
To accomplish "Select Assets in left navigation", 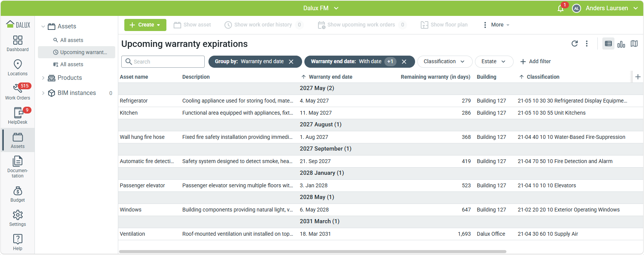I will (x=17, y=140).
